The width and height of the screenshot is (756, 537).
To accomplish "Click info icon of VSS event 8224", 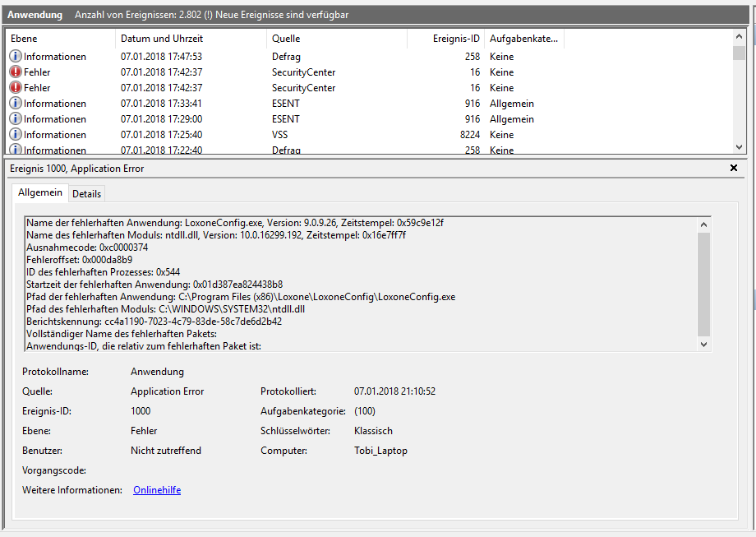I will [16, 135].
